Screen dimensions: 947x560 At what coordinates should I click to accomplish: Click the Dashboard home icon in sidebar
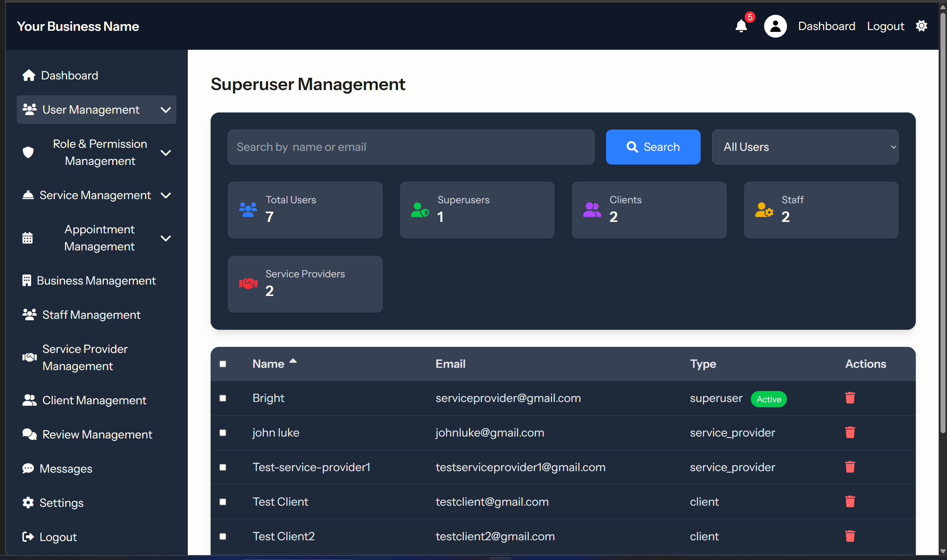(29, 75)
